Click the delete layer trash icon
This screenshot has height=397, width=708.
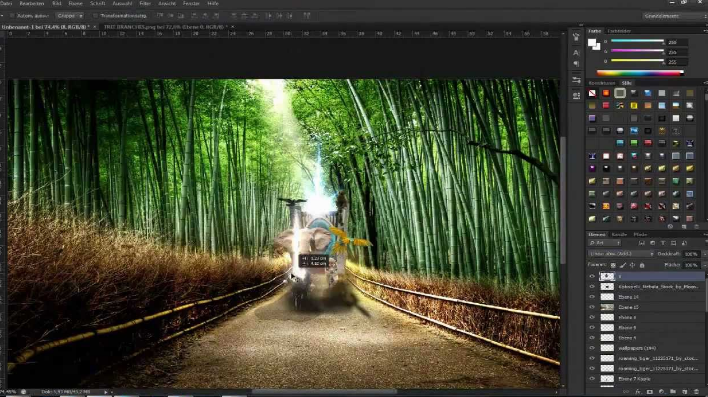696,392
